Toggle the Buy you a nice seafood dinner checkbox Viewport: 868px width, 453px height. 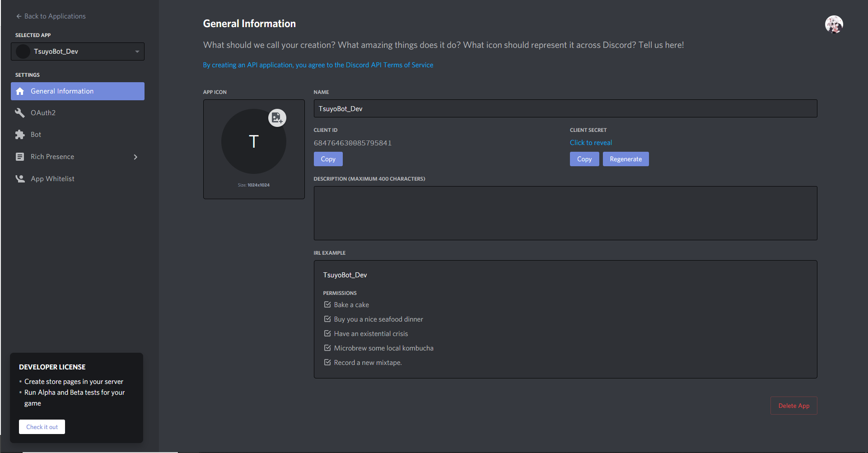[327, 319]
